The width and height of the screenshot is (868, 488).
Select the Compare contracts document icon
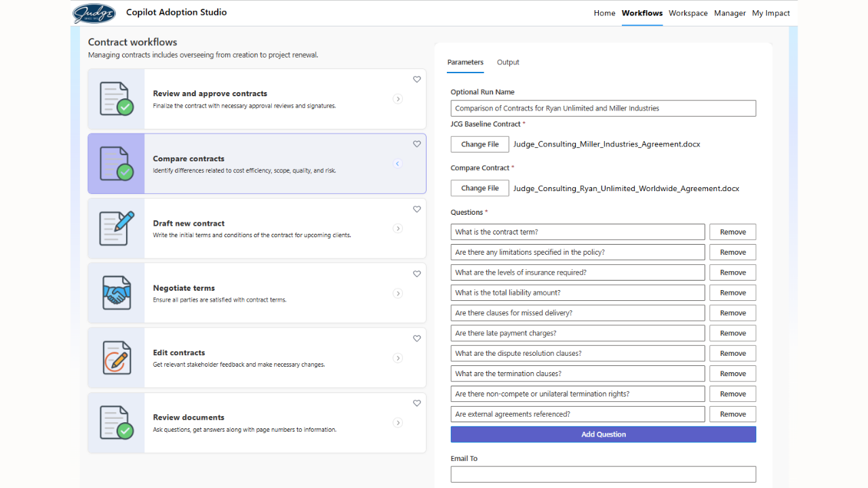(116, 163)
